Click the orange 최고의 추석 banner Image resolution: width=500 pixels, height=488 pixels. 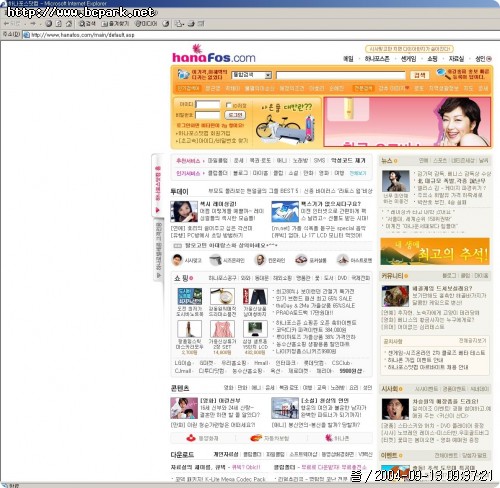pyautogui.click(x=435, y=251)
